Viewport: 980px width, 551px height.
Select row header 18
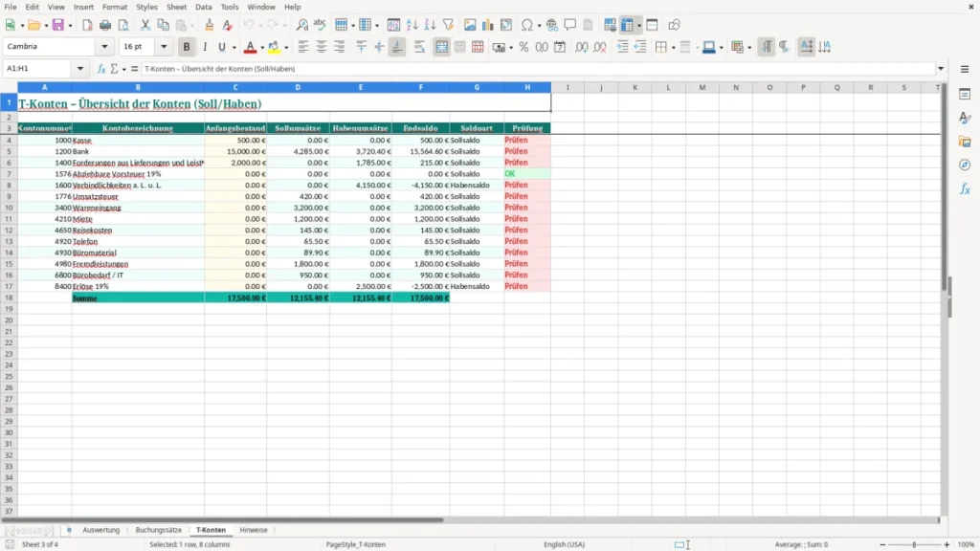pos(9,298)
